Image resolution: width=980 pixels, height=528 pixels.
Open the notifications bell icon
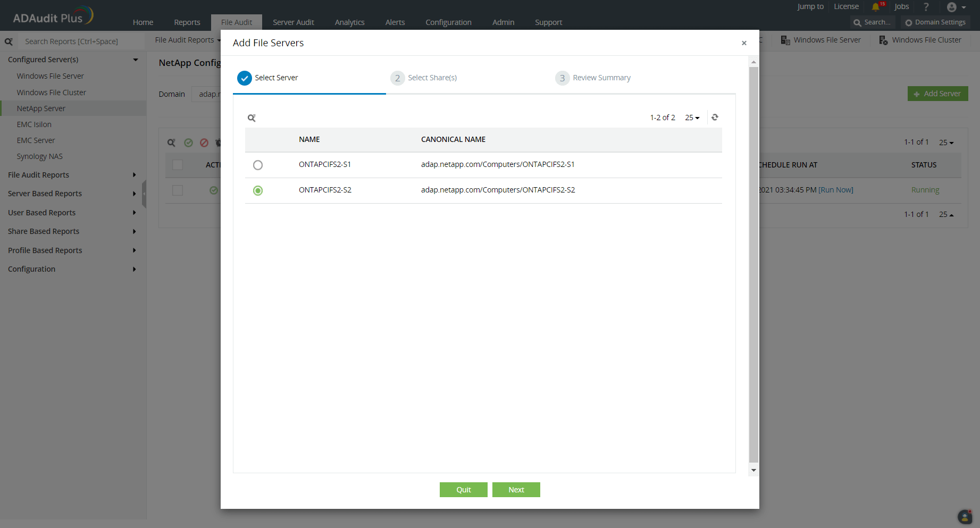[x=875, y=7]
